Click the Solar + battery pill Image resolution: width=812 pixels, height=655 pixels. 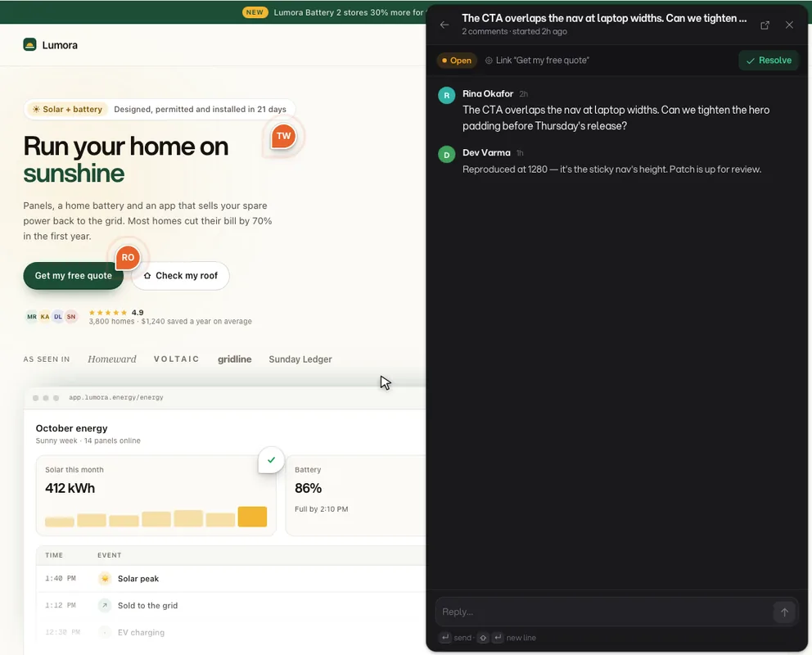pos(67,109)
